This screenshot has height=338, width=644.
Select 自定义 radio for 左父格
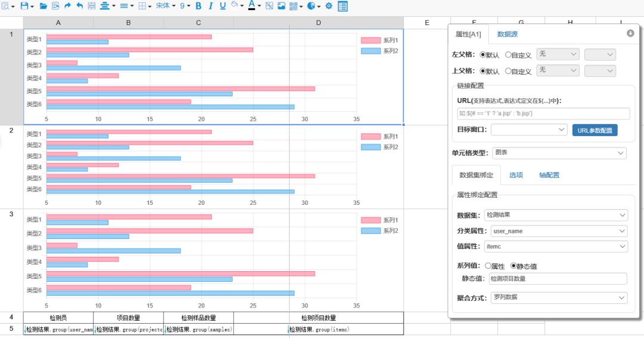point(508,55)
